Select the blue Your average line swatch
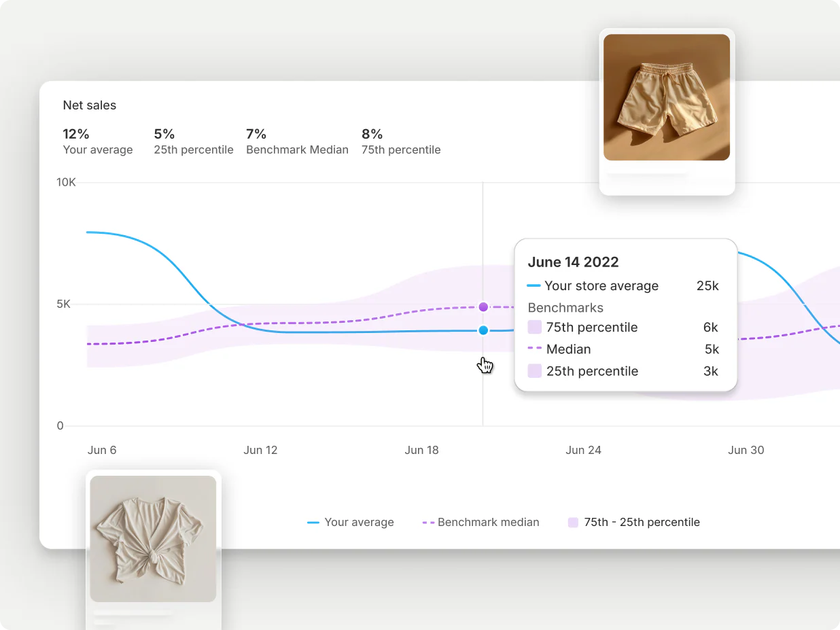 pyautogui.click(x=313, y=522)
